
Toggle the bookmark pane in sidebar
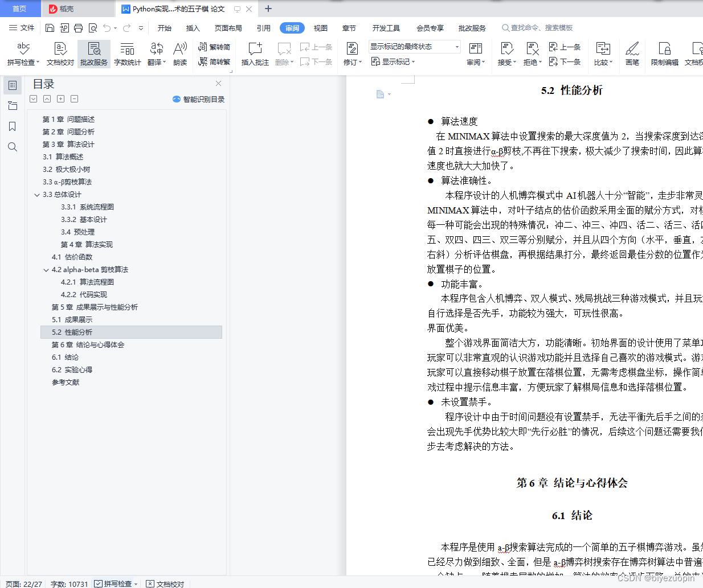pyautogui.click(x=13, y=126)
